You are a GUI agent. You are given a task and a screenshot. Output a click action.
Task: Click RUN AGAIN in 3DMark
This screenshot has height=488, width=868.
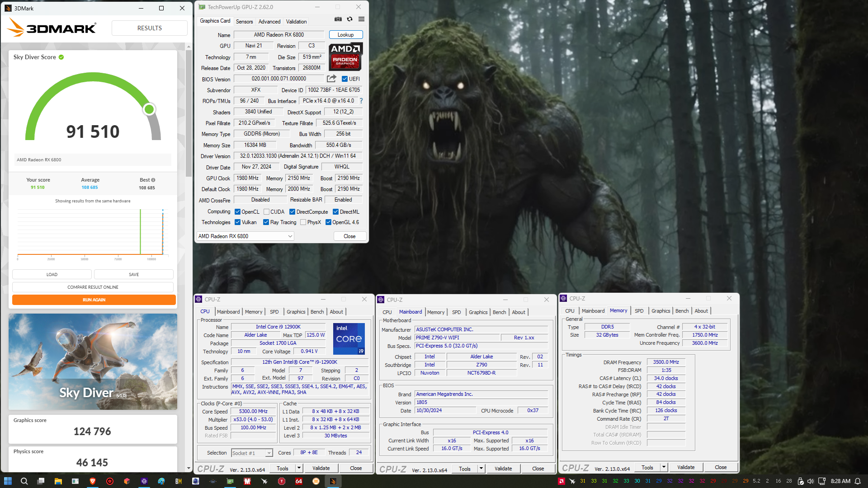click(x=94, y=300)
